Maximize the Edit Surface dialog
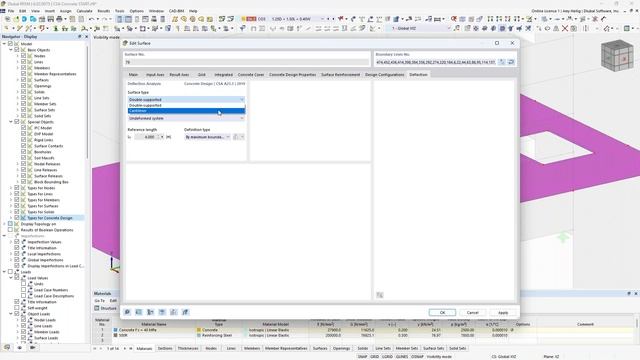 [x=497, y=43]
